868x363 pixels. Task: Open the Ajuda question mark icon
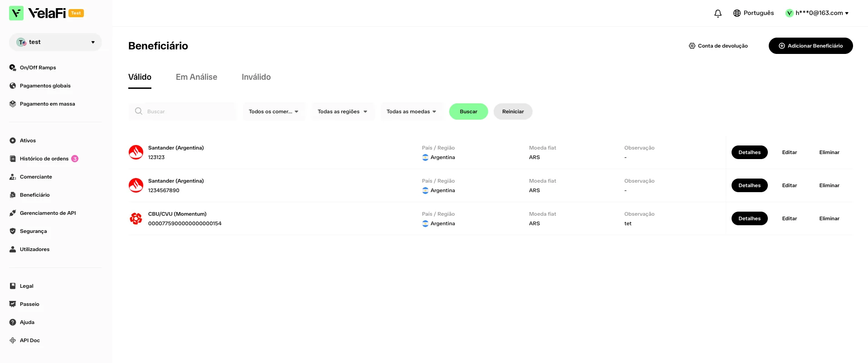[x=13, y=322]
